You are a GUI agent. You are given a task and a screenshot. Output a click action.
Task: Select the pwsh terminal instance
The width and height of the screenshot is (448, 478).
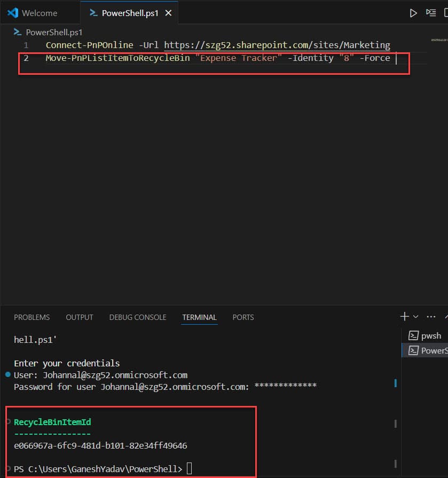pos(425,335)
